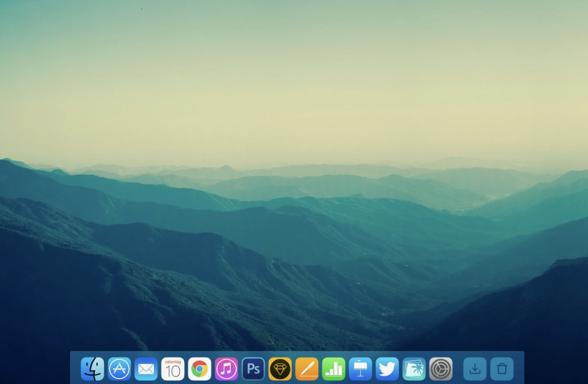Launch Google Chrome from the dock
Screen dimensions: 588x384
(199, 368)
